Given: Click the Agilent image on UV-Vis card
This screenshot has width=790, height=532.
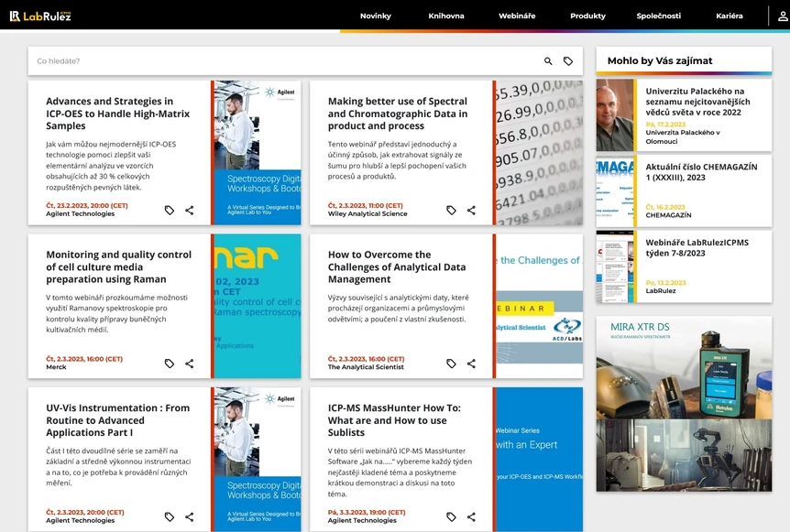Looking at the screenshot, I should (x=258, y=460).
